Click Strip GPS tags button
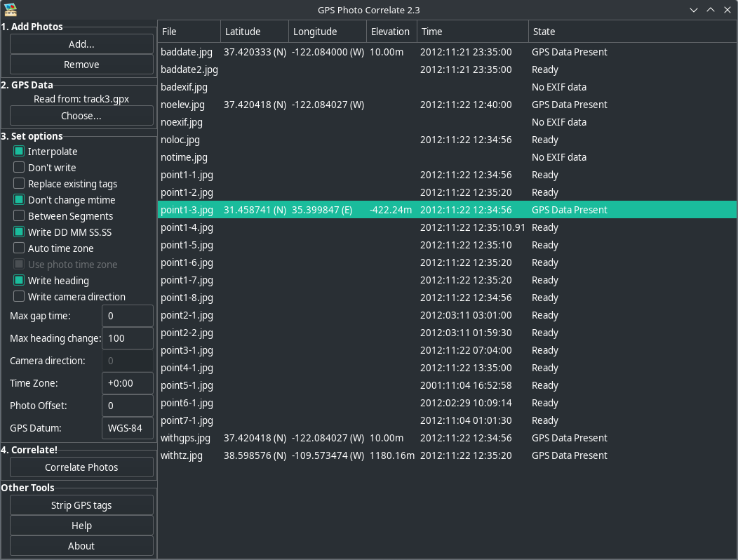Image resolution: width=738 pixels, height=560 pixels. pyautogui.click(x=81, y=505)
